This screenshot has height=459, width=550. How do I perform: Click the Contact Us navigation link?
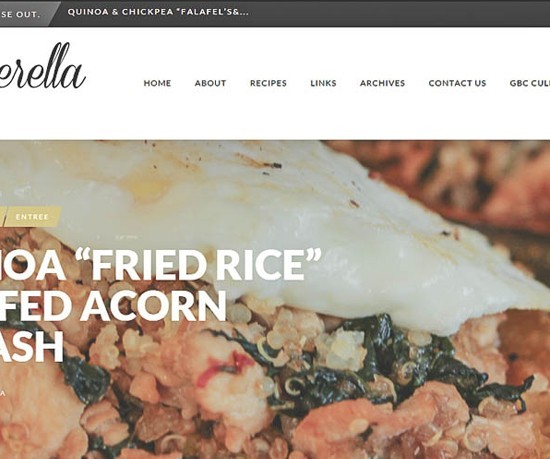click(457, 83)
